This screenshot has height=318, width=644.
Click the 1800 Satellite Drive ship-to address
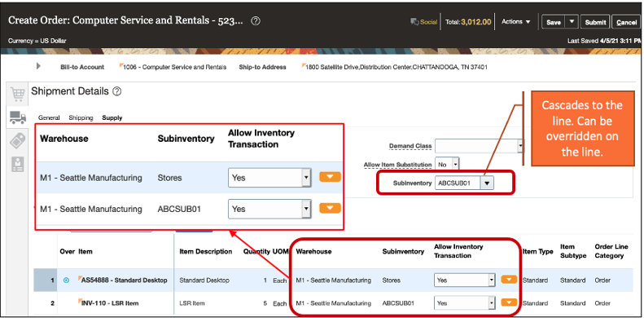pos(396,67)
